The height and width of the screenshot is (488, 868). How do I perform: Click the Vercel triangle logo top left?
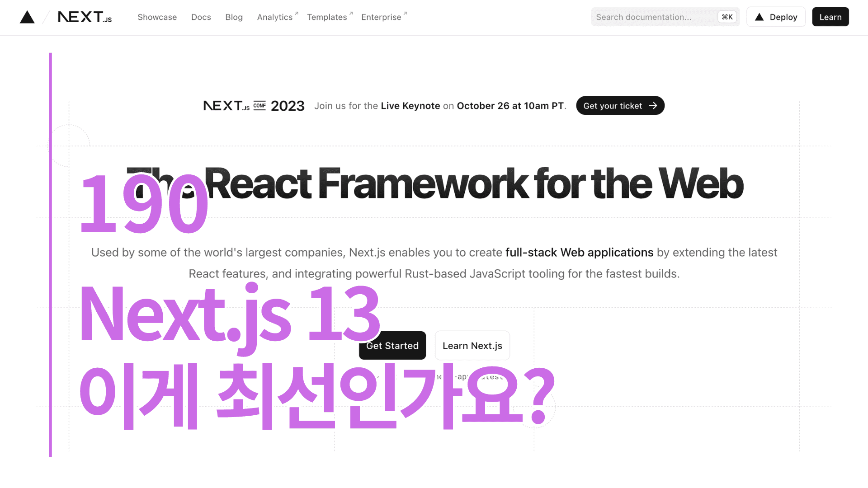click(x=27, y=17)
